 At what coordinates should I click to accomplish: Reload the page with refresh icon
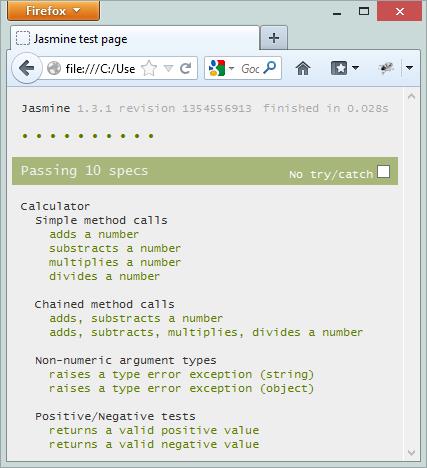(x=186, y=68)
